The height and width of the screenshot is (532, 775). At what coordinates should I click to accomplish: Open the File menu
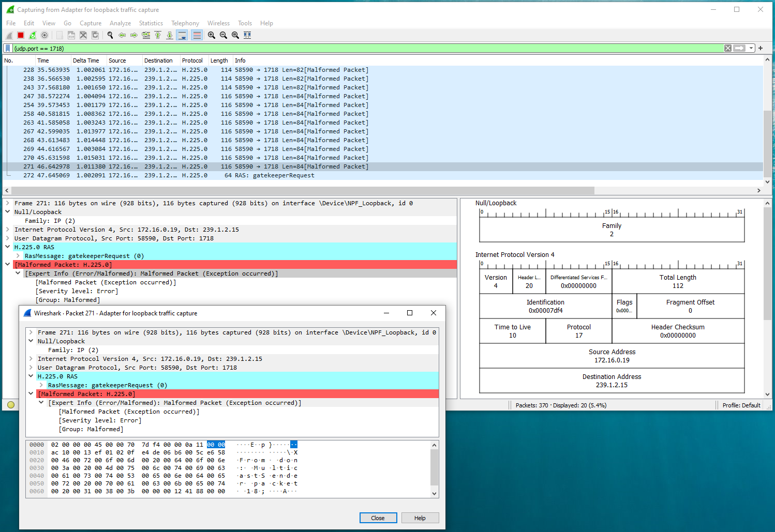point(11,23)
